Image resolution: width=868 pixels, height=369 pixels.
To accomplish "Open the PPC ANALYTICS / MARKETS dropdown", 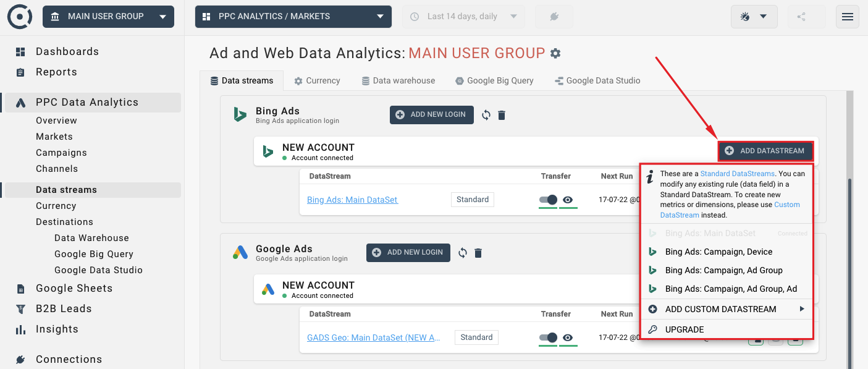I will 293,17.
